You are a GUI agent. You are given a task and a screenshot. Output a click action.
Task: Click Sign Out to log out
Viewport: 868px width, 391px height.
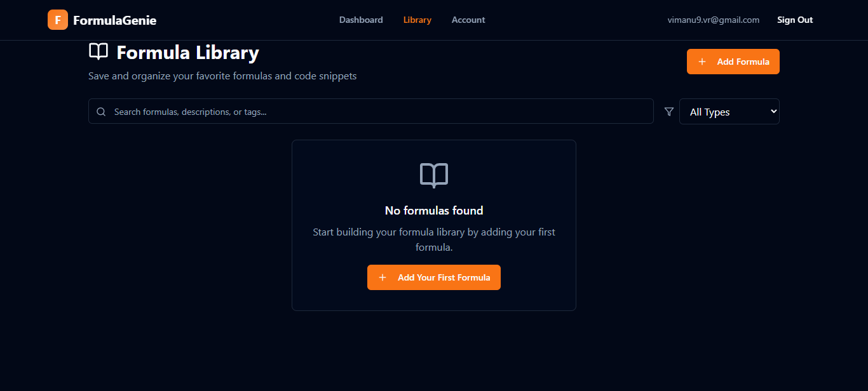tap(794, 20)
